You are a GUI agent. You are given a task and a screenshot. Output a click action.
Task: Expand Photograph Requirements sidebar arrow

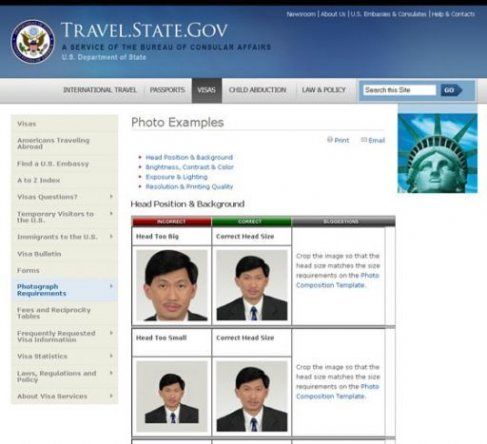111,286
